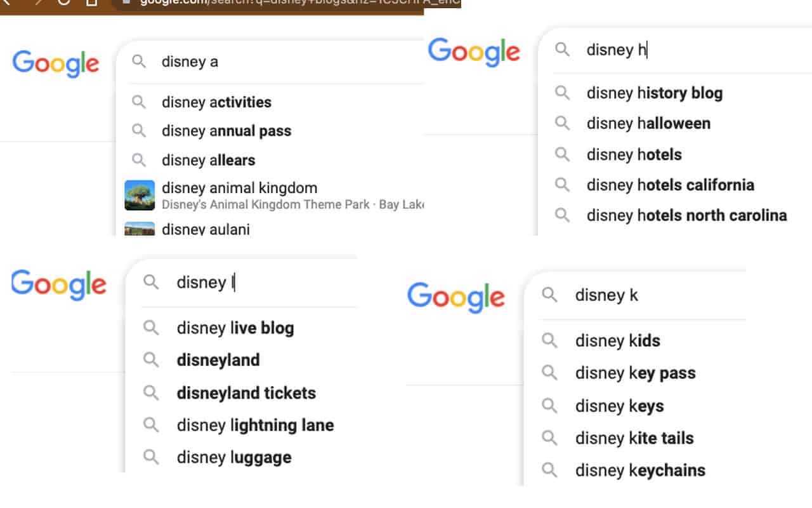Image resolution: width=812 pixels, height=508 pixels.
Task: Click the 'disney halloween' suggestion
Action: (648, 123)
